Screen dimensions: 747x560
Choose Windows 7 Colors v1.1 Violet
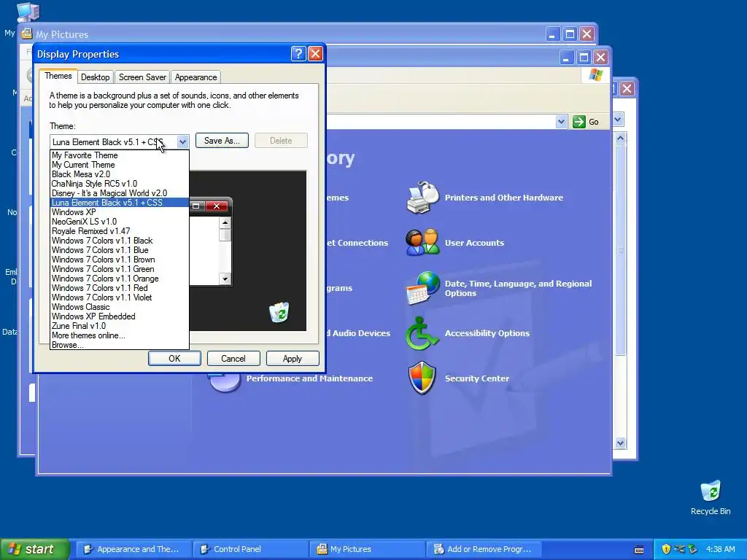(120, 297)
